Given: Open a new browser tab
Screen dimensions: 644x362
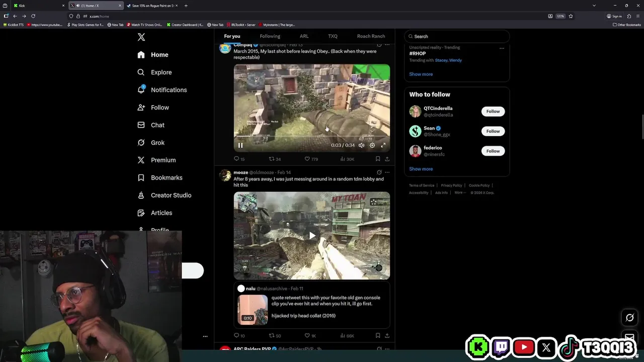Looking at the screenshot, I should pyautogui.click(x=186, y=6).
